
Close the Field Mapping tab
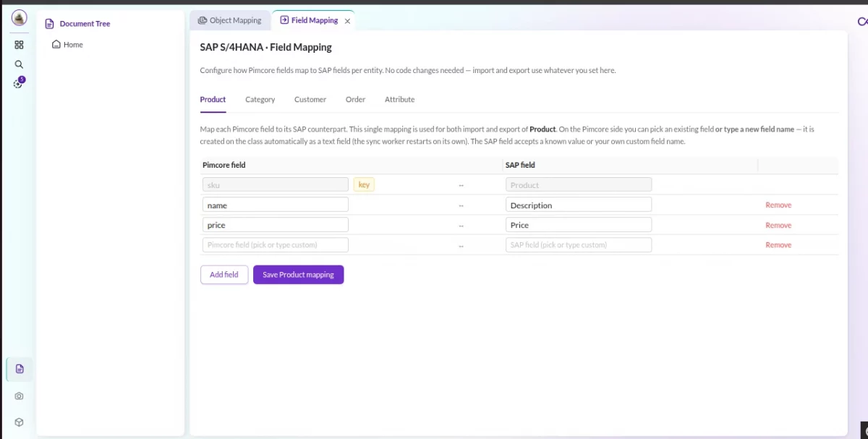pyautogui.click(x=347, y=21)
